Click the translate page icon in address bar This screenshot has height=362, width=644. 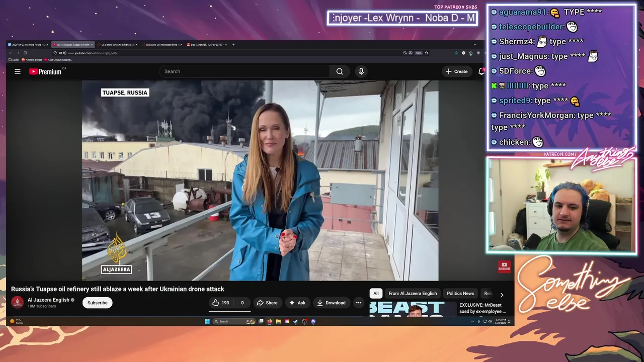pyautogui.click(x=411, y=53)
